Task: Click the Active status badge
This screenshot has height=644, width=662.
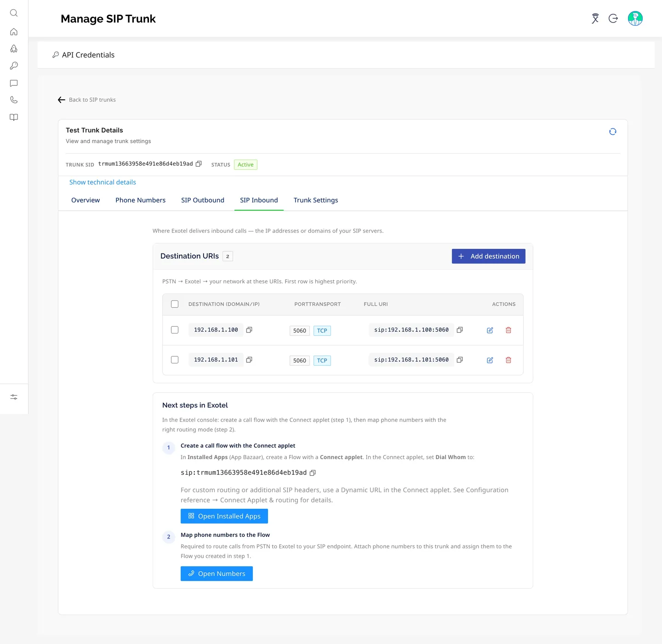Action: tap(245, 165)
